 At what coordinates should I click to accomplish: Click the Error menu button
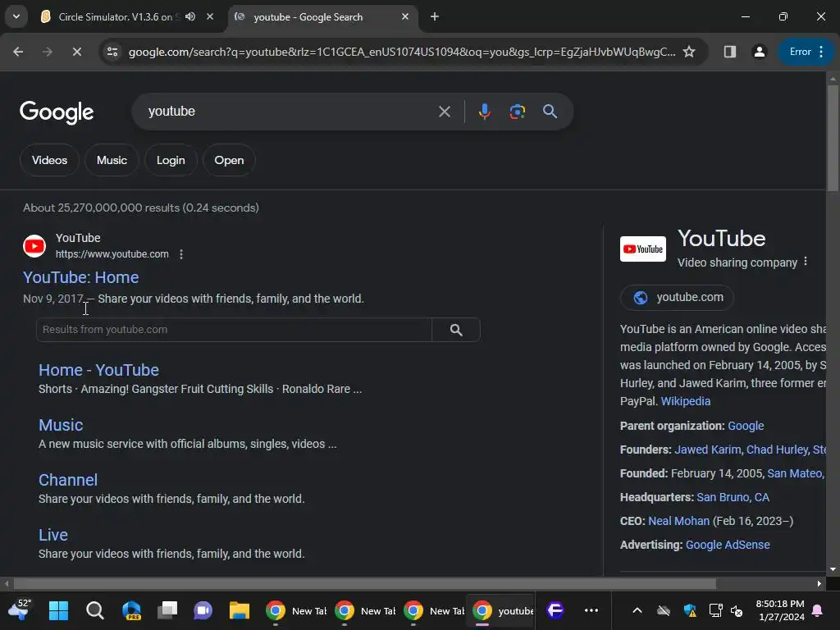(806, 52)
